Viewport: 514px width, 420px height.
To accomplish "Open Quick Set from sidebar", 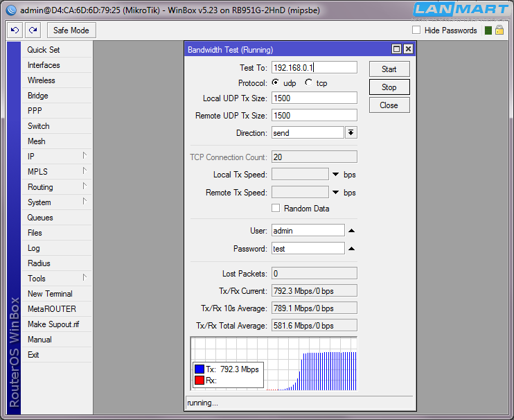I will (56, 50).
